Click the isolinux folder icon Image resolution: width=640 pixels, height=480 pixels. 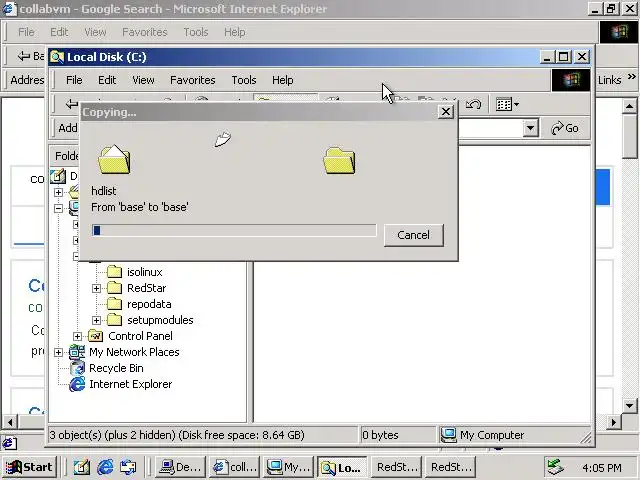tap(114, 272)
